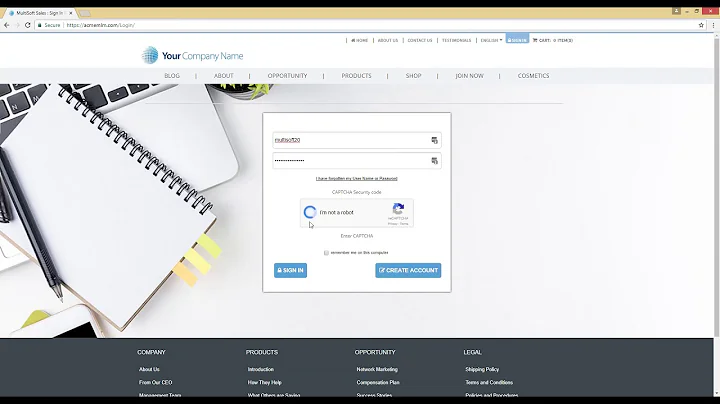Viewport: 720px width, 404px height.
Task: Click the browser back arrow
Action: click(x=6, y=25)
